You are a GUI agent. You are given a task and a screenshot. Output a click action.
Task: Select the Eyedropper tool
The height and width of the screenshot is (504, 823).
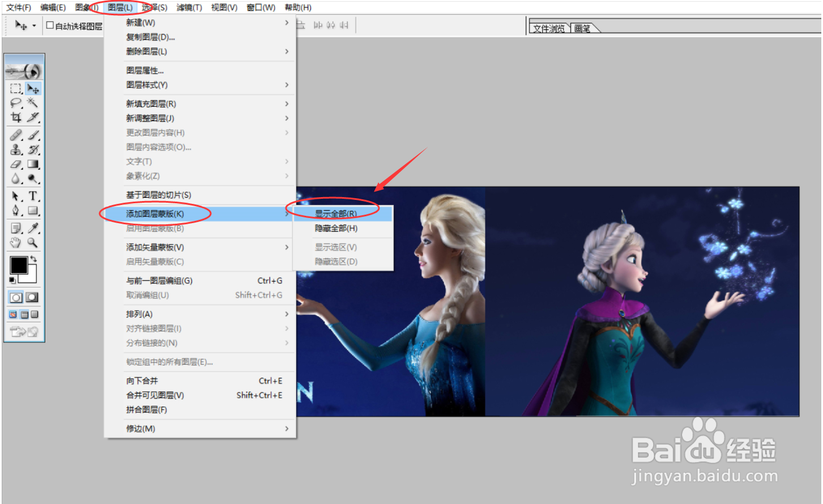[33, 228]
